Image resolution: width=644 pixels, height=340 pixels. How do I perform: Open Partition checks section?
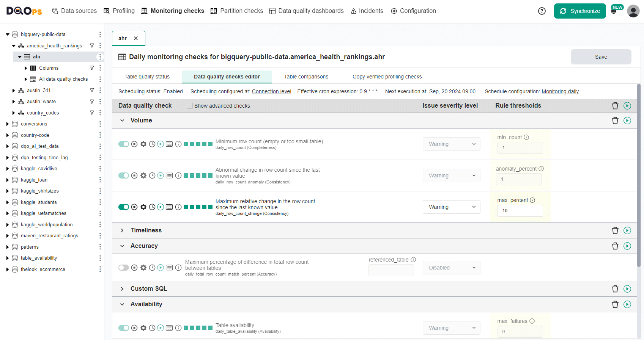point(237,11)
